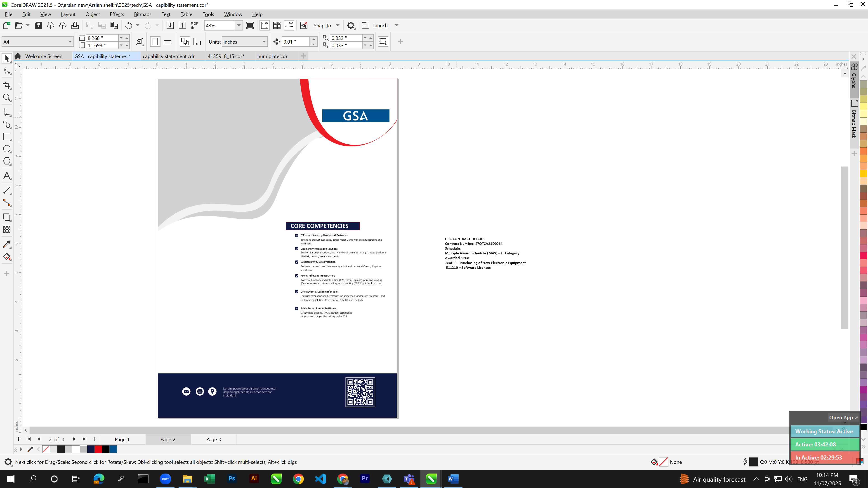
Task: Select the Parallel Dimension tool
Action: click(x=7, y=190)
